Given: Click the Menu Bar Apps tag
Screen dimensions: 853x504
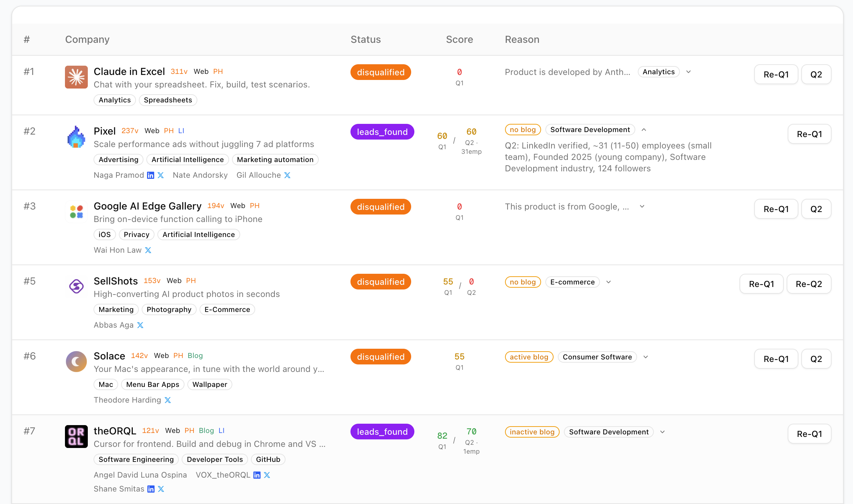Looking at the screenshot, I should tap(153, 384).
